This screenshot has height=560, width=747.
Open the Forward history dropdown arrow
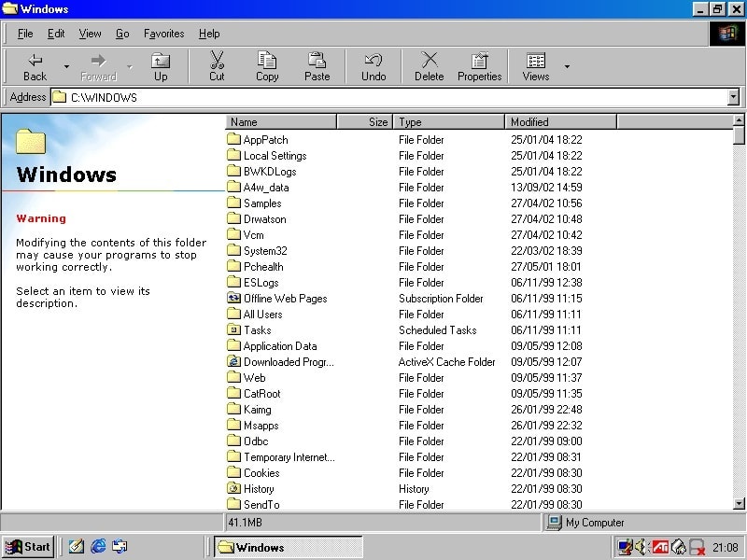129,66
